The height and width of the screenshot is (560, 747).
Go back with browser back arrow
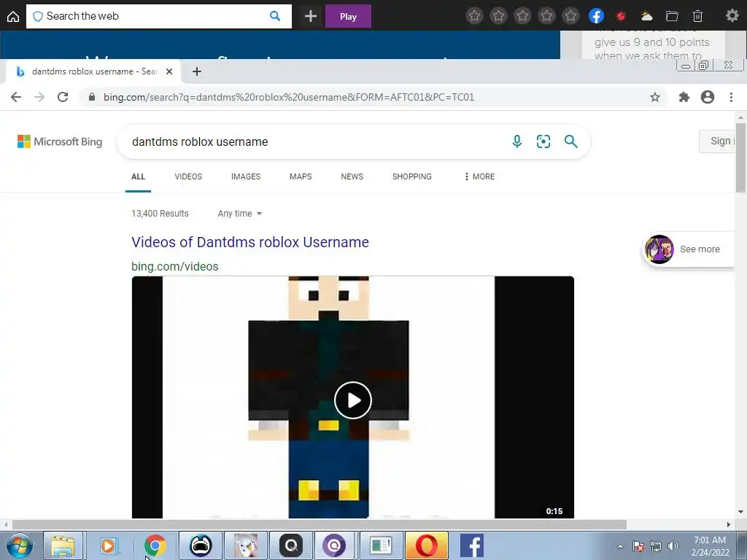click(16, 97)
